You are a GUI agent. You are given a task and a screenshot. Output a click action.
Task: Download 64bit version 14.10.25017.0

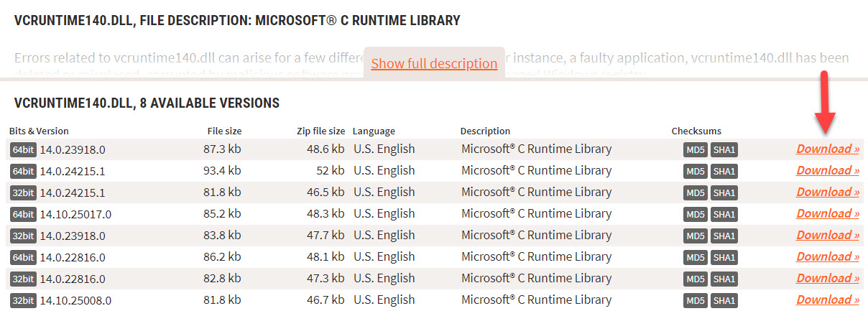click(828, 213)
